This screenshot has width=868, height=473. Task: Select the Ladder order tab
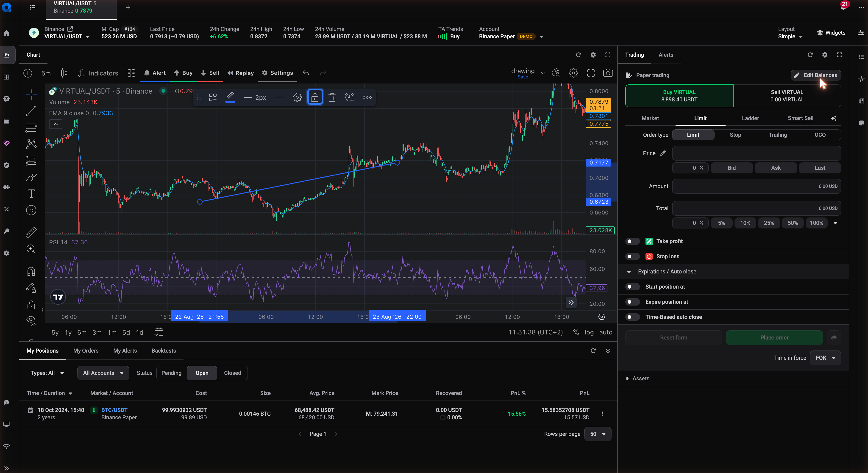click(x=750, y=118)
